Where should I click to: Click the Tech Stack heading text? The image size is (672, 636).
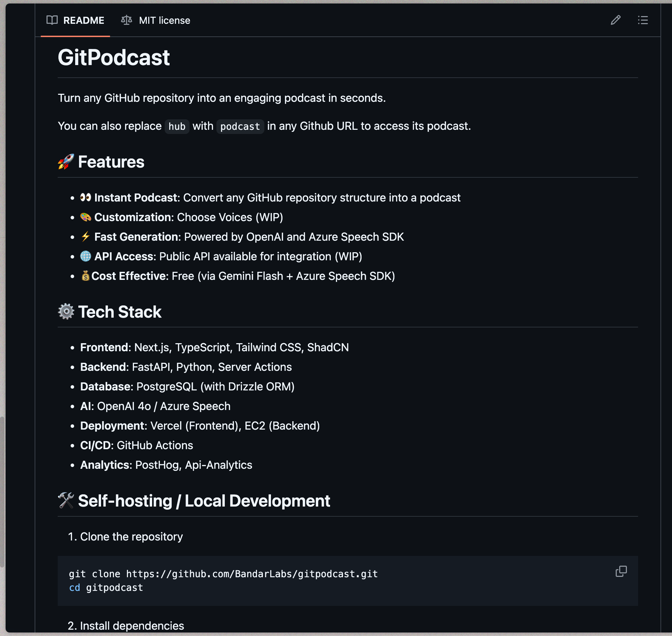click(120, 312)
